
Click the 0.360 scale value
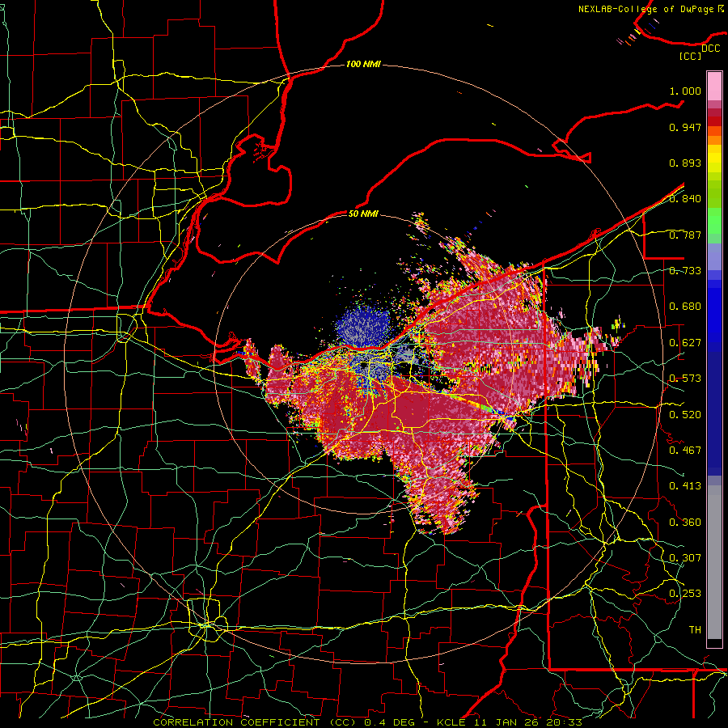point(685,523)
